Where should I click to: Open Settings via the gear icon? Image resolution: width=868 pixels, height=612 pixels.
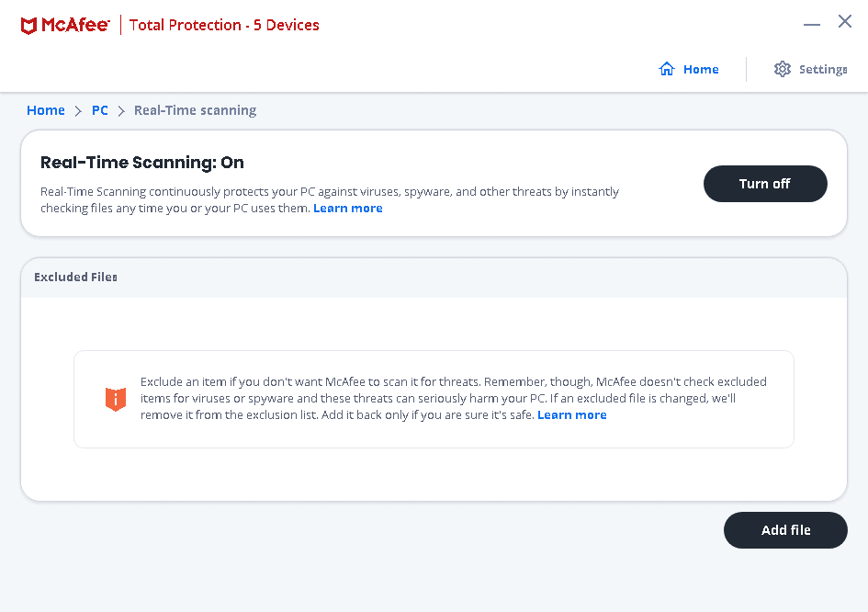coord(782,68)
